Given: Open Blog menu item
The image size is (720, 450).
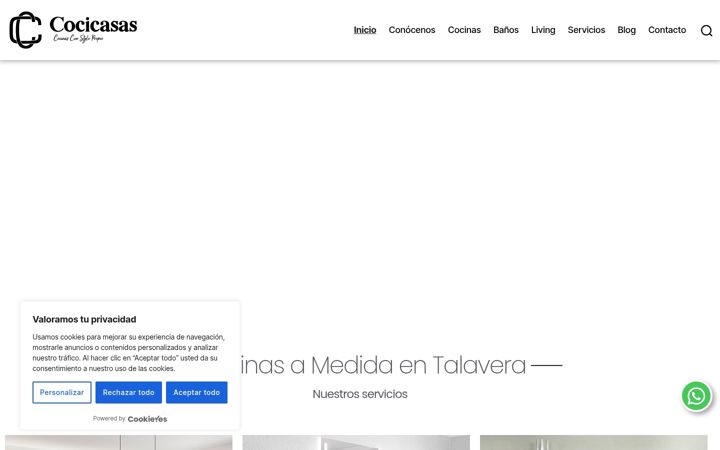Looking at the screenshot, I should [x=626, y=30].
